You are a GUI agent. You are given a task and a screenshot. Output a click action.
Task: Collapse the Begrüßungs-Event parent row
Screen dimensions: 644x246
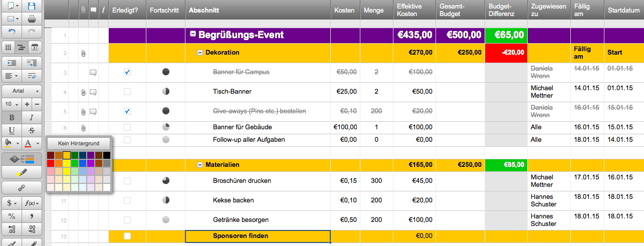[192, 35]
